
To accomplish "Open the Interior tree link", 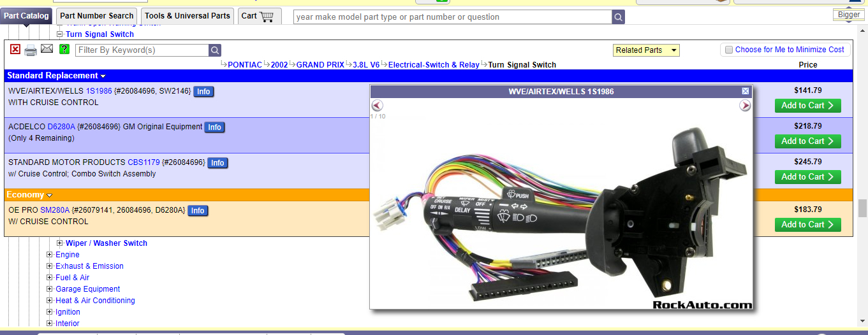I will pos(68,324).
